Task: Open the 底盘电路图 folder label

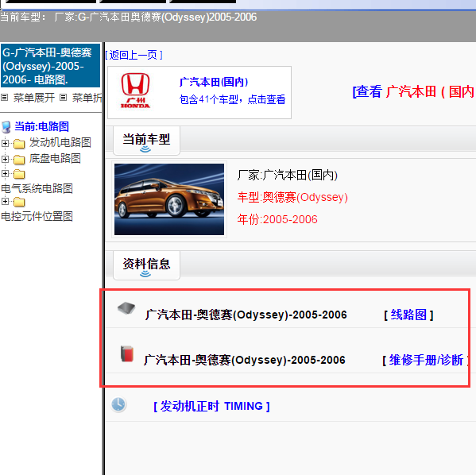Action: pos(55,158)
